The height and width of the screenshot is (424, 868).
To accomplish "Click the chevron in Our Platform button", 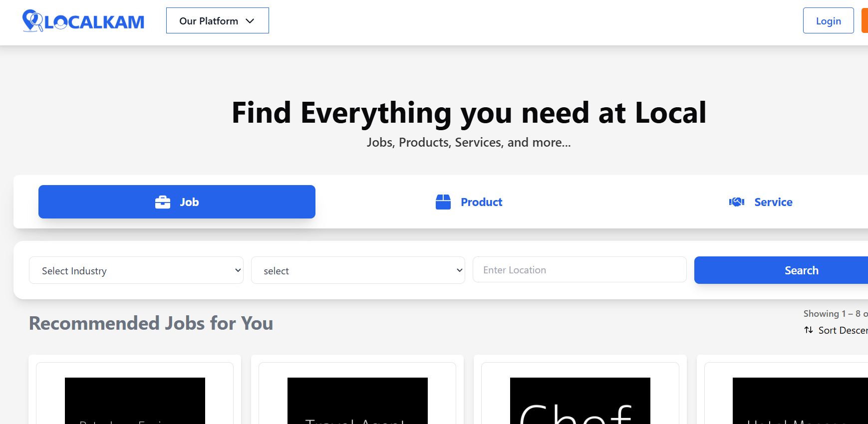I will click(250, 21).
